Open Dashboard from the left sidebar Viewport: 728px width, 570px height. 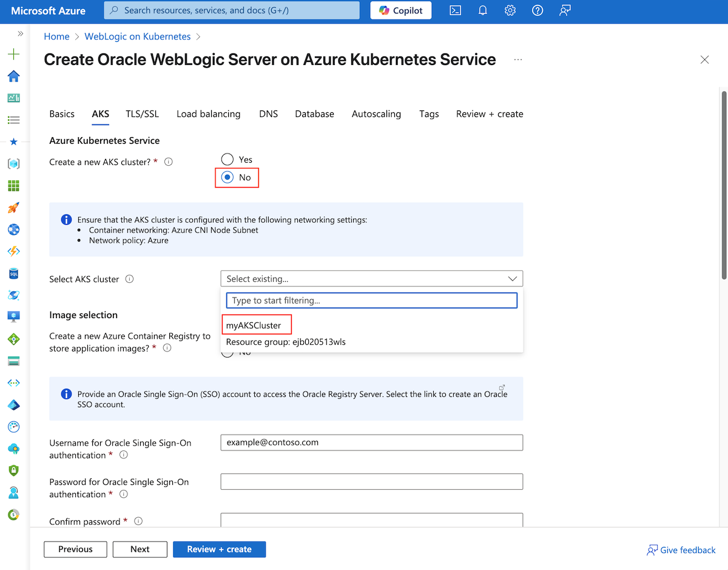[x=13, y=98]
